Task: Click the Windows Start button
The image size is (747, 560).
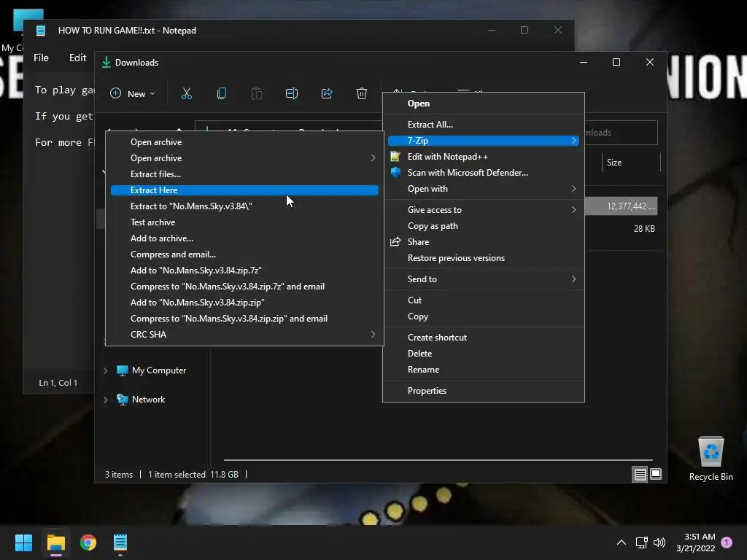Action: click(x=23, y=542)
